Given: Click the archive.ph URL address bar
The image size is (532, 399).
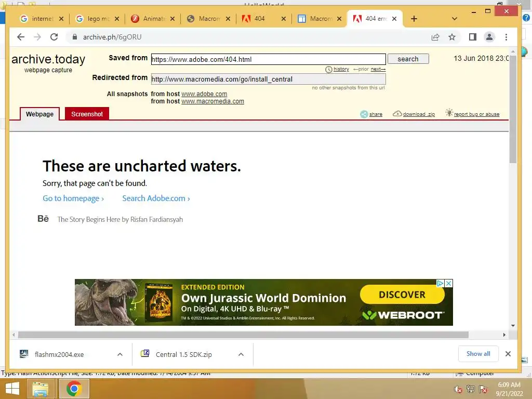Looking at the screenshot, I should click(248, 37).
